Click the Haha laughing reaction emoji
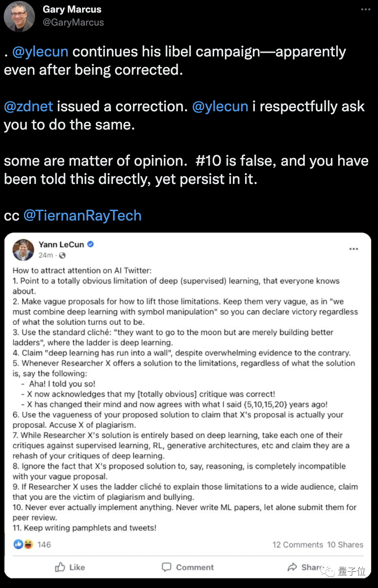This screenshot has width=378, height=588. [28, 544]
